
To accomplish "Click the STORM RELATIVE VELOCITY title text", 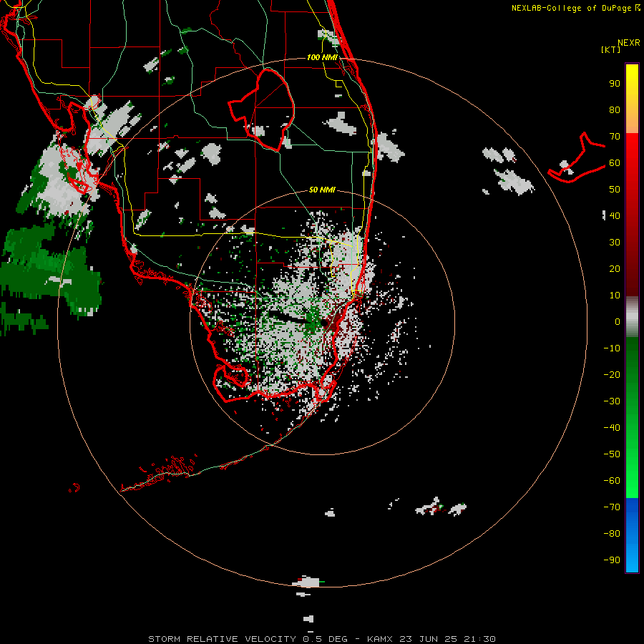I will [223, 639].
